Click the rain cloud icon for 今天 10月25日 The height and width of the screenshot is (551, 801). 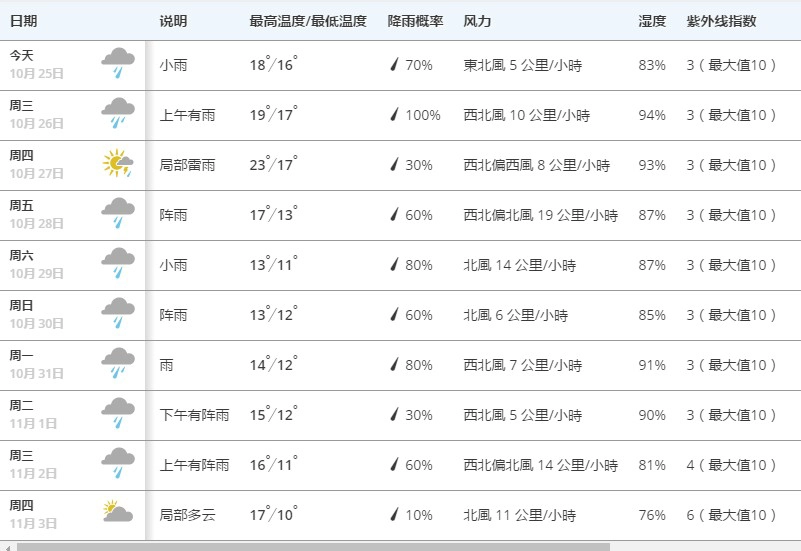pos(118,63)
